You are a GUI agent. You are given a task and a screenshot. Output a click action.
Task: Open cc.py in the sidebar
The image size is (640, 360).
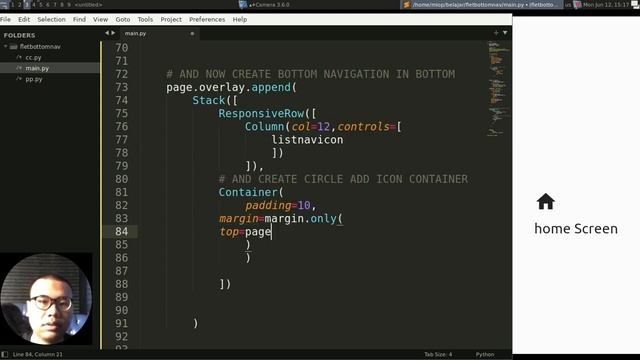point(33,58)
